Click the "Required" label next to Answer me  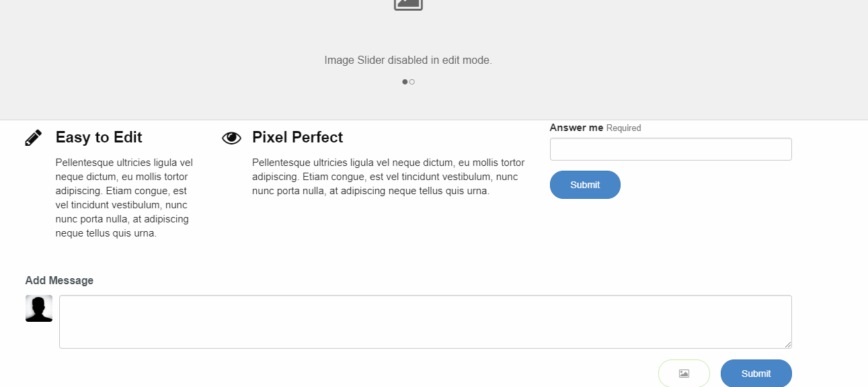pyautogui.click(x=624, y=128)
